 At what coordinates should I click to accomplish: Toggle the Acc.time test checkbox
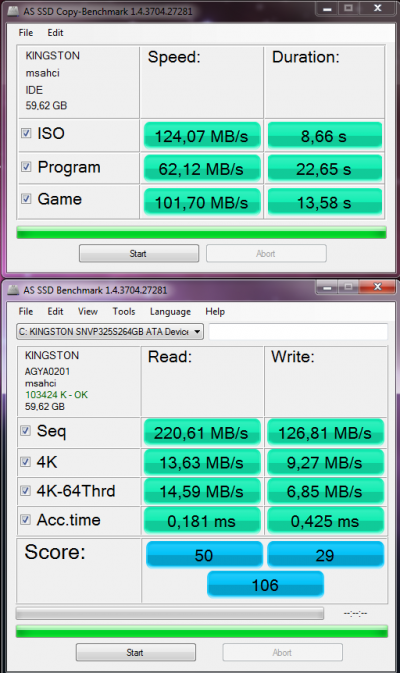pyautogui.click(x=26, y=520)
